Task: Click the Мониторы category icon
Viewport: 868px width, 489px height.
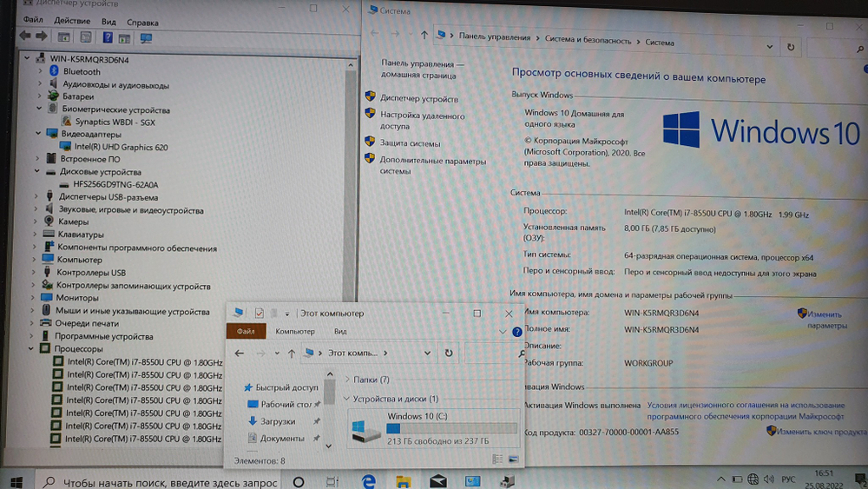Action: [x=47, y=297]
